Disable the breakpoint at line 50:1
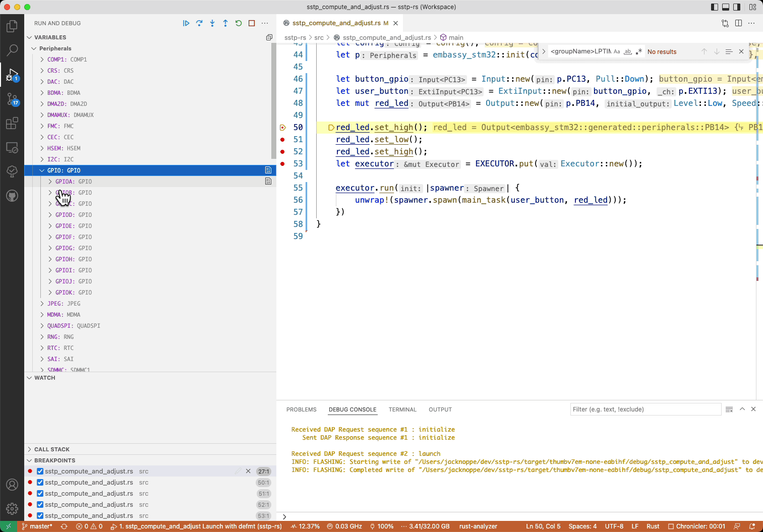This screenshot has height=532, width=763. point(40,483)
